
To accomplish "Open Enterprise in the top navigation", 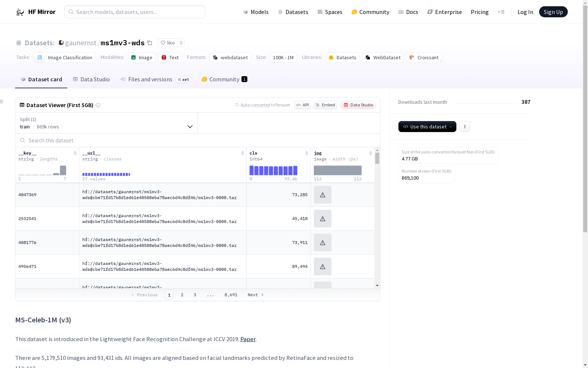I will tap(445, 12).
